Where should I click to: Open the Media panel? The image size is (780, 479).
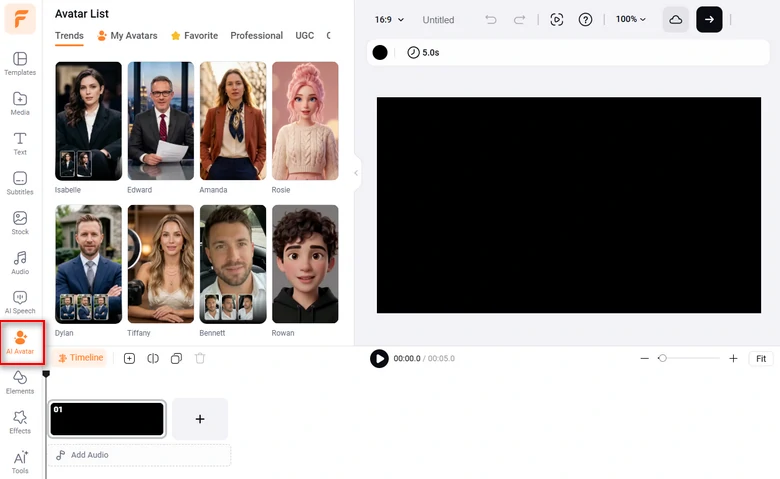tap(20, 103)
